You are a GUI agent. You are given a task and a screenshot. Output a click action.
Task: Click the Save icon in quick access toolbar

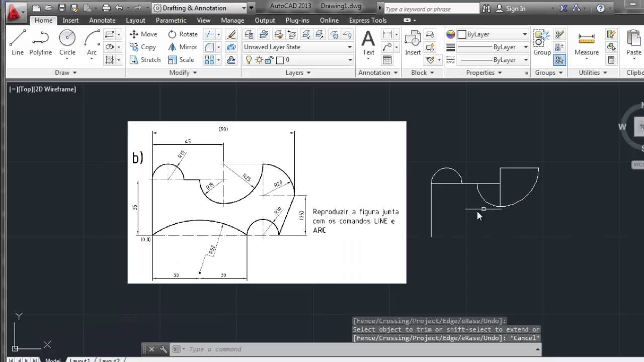click(x=62, y=8)
